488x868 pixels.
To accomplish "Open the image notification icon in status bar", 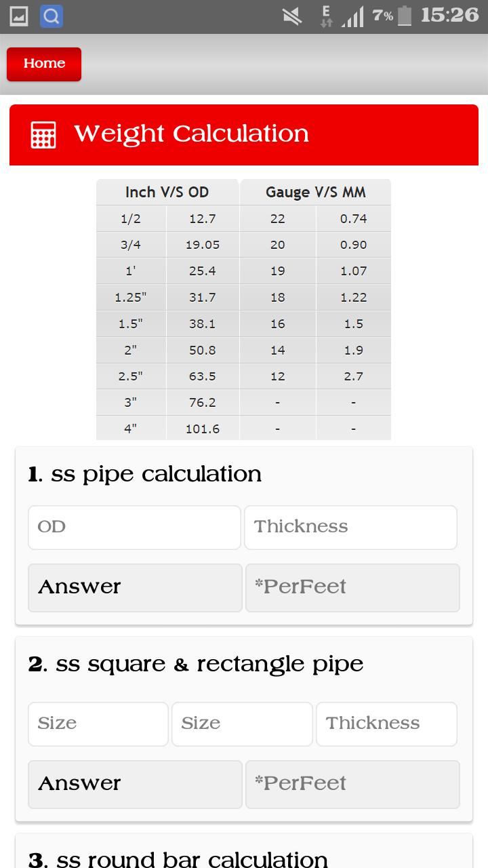I will 18,16.
